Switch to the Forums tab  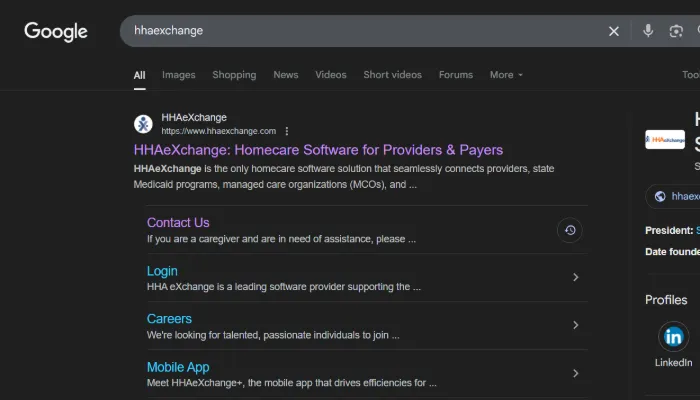pos(456,75)
